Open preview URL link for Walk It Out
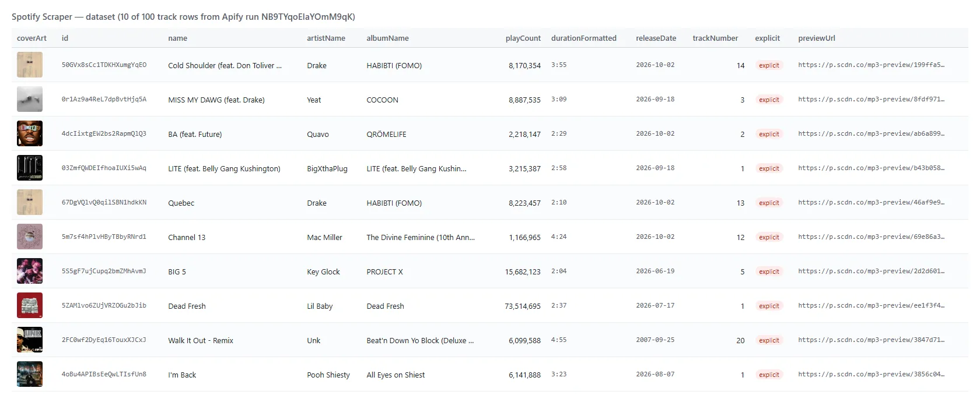 pos(871,340)
